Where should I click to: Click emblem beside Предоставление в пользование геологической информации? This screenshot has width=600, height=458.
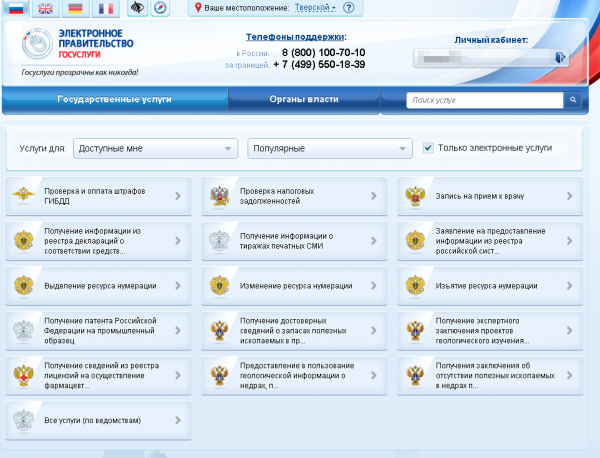click(x=219, y=375)
